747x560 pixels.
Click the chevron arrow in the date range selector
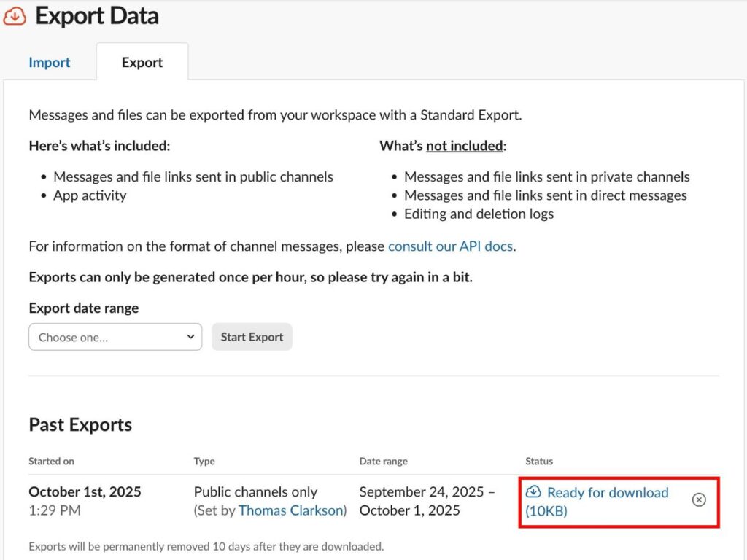tap(190, 337)
